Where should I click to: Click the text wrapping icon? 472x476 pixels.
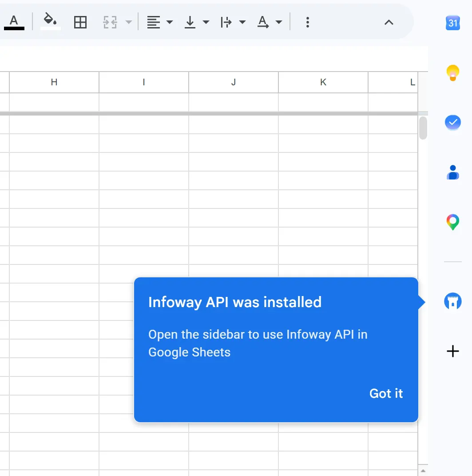click(x=226, y=22)
